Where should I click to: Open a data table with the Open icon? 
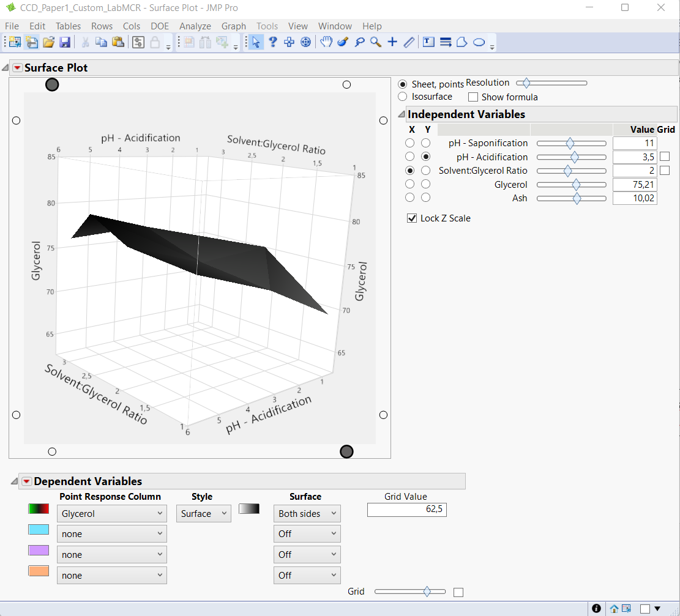[x=48, y=42]
